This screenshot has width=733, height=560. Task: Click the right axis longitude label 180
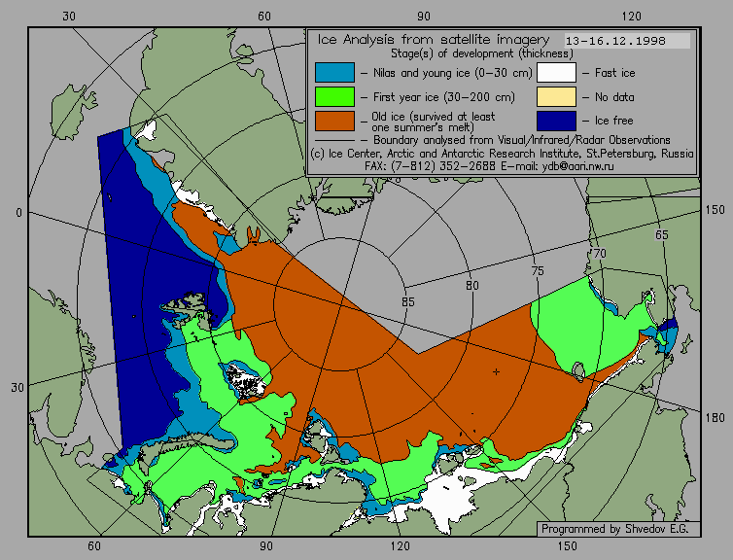pos(716,417)
